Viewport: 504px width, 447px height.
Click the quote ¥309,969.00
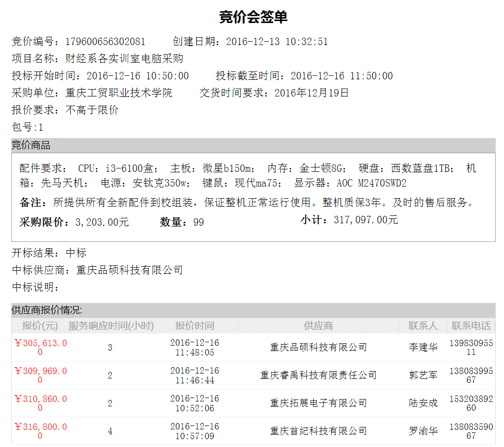(41, 376)
